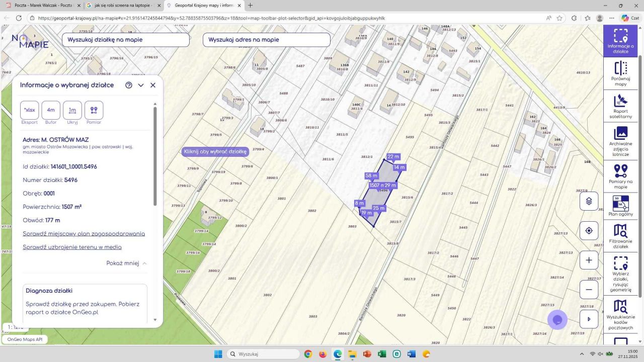The height and width of the screenshot is (362, 644).
Task: Open Chrome from the taskbar
Action: 308,354
